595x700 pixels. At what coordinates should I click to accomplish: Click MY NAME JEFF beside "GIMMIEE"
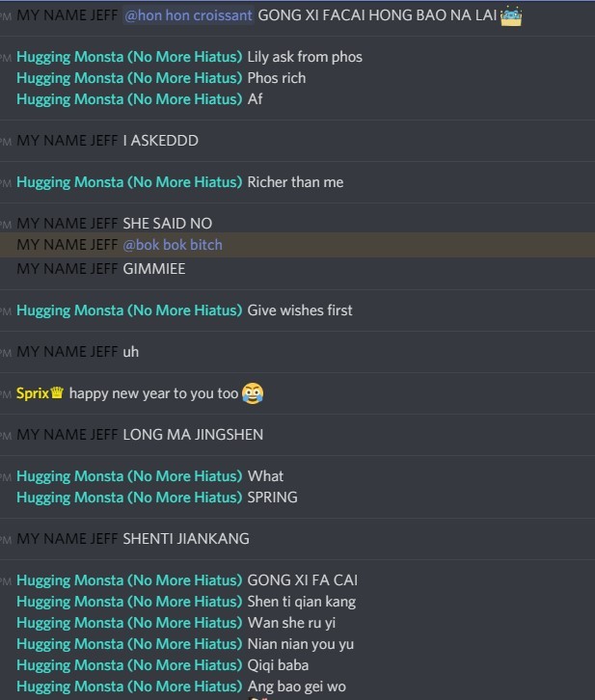click(x=68, y=269)
